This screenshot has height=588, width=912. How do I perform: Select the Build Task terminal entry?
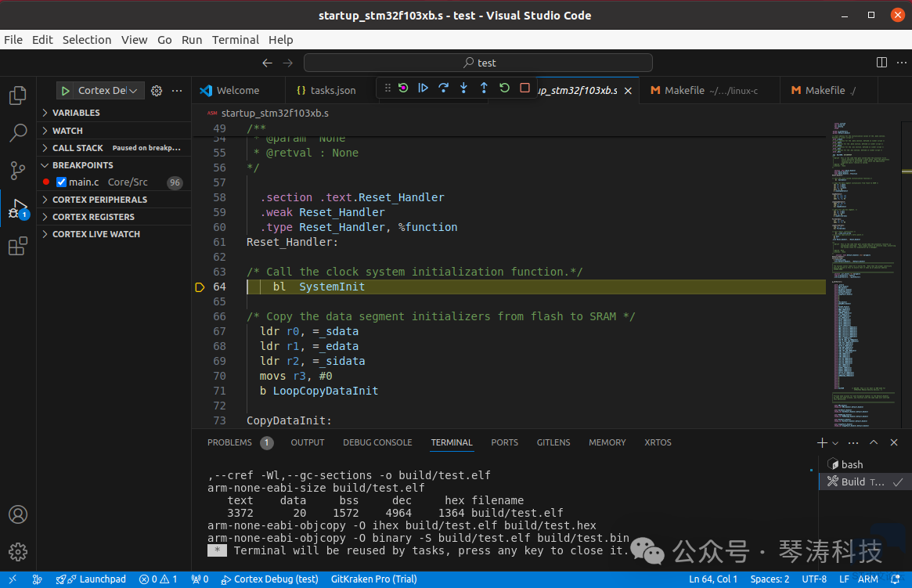coord(863,482)
